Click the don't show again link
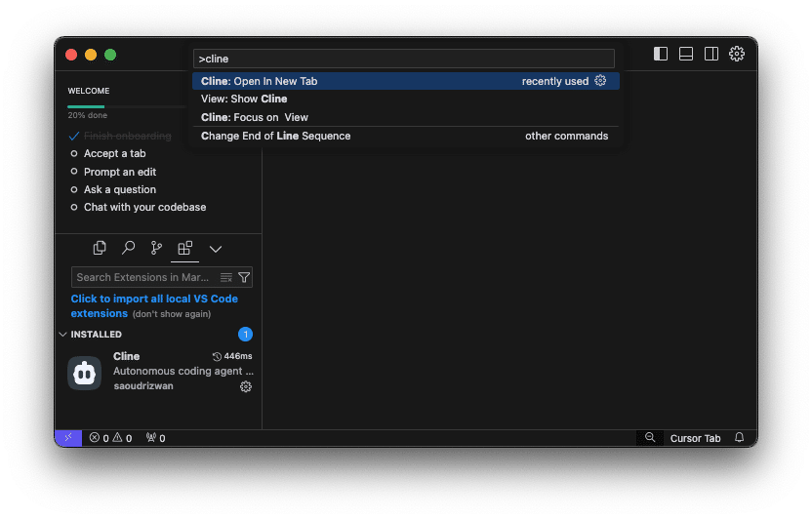Viewport: 812px width, 519px height. (172, 314)
